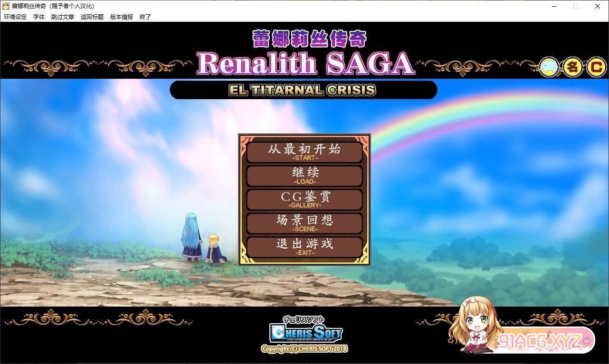The image size is (609, 364).
Task: Open the 环境设定 menu
Action: [x=15, y=17]
